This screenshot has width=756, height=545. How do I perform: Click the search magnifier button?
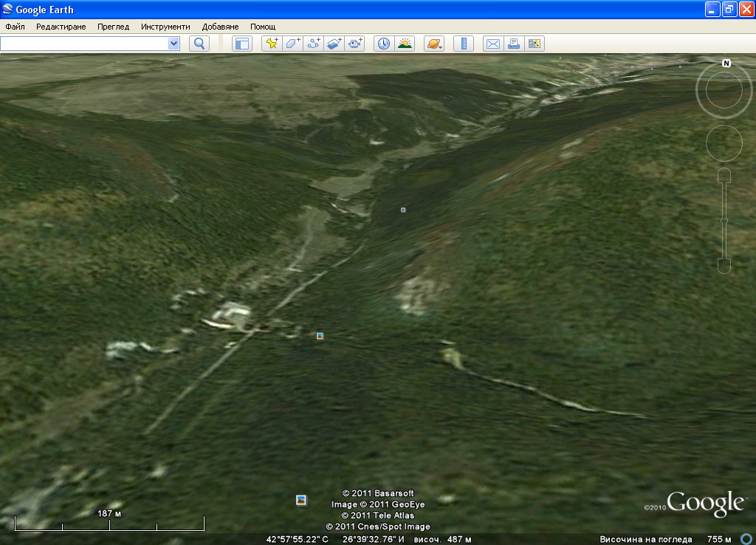199,44
